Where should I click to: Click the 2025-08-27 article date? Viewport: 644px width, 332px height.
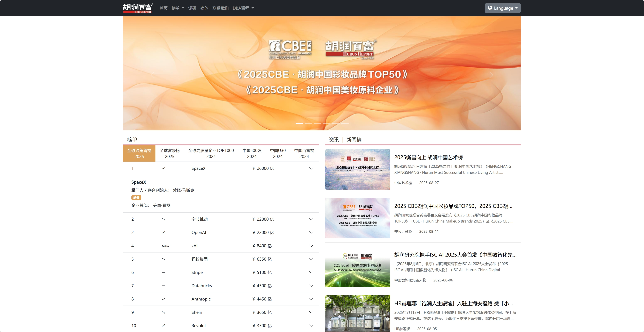pyautogui.click(x=429, y=183)
